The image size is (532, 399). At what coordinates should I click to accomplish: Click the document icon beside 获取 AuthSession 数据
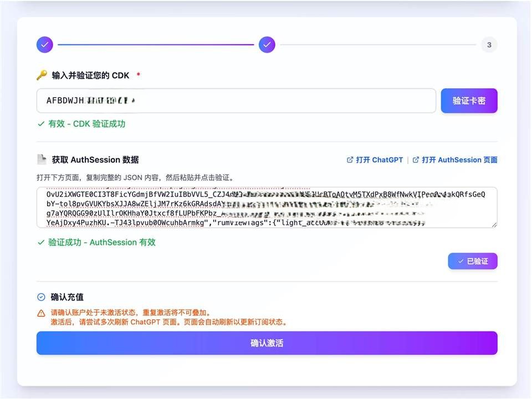tap(42, 160)
